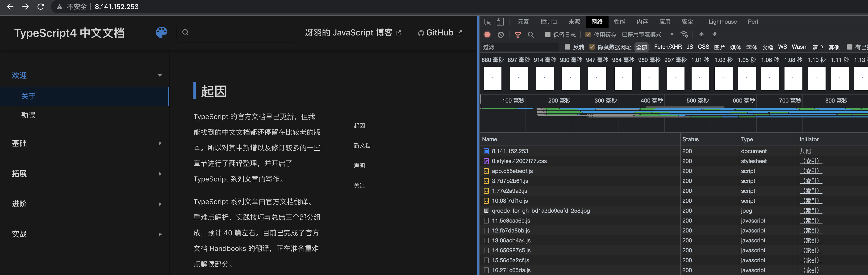Click the DevTools inspect element picker icon
This screenshot has width=868, height=275.
[487, 22]
